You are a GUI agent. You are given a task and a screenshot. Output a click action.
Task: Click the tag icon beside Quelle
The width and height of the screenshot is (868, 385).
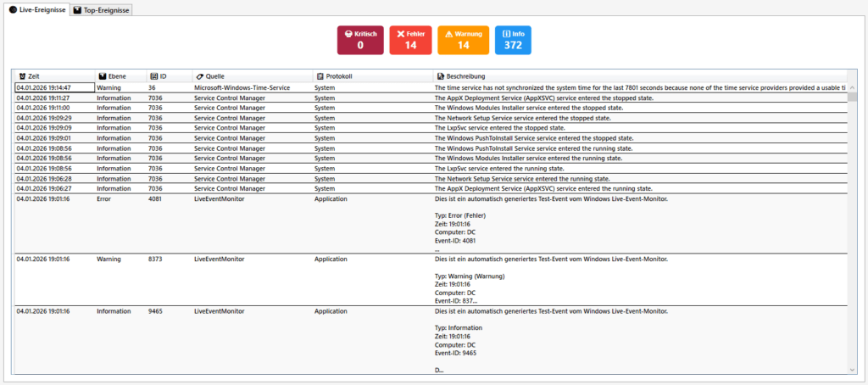[x=199, y=76]
